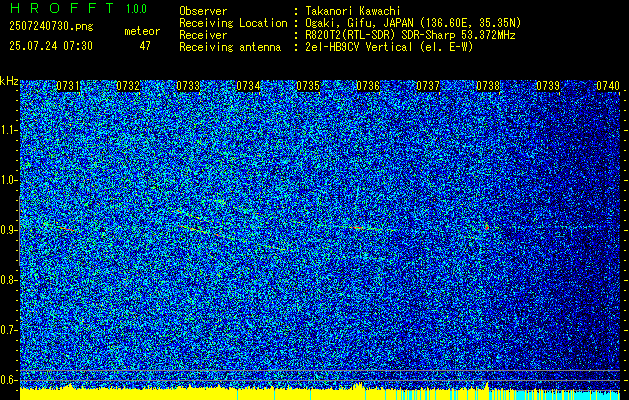
Task: Click the date stamp 25.07.24 07:30
Action: (x=51, y=46)
